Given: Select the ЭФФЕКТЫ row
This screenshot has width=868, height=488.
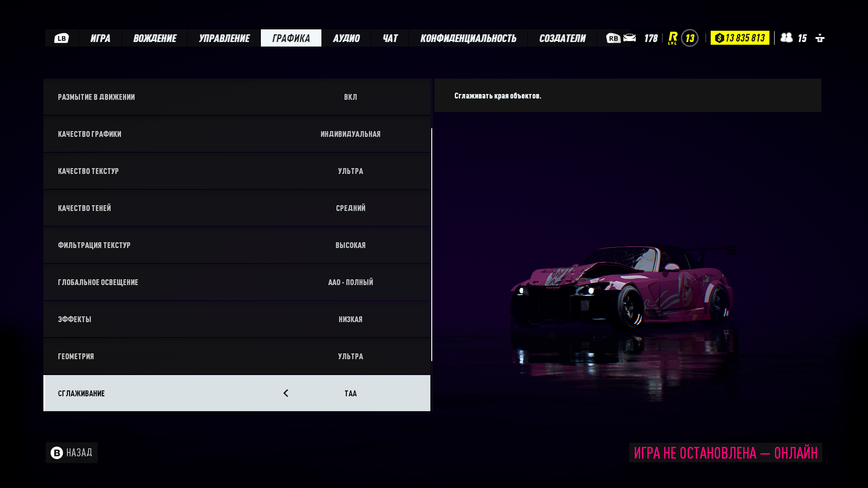Looking at the screenshot, I should tap(237, 319).
